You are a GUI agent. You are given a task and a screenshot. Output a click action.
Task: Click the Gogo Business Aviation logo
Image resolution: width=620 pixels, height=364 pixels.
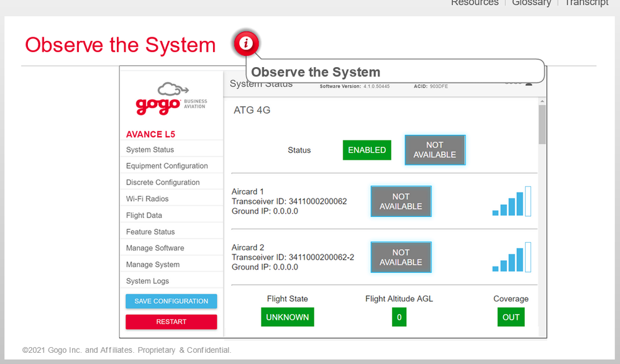(x=171, y=99)
